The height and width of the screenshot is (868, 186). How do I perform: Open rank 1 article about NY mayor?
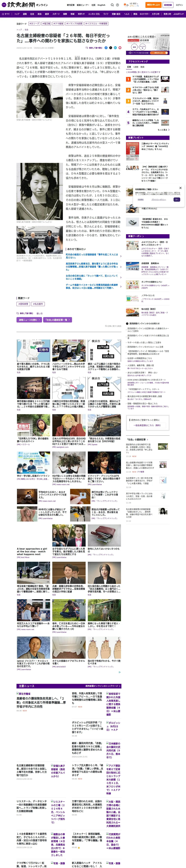[148, 79]
